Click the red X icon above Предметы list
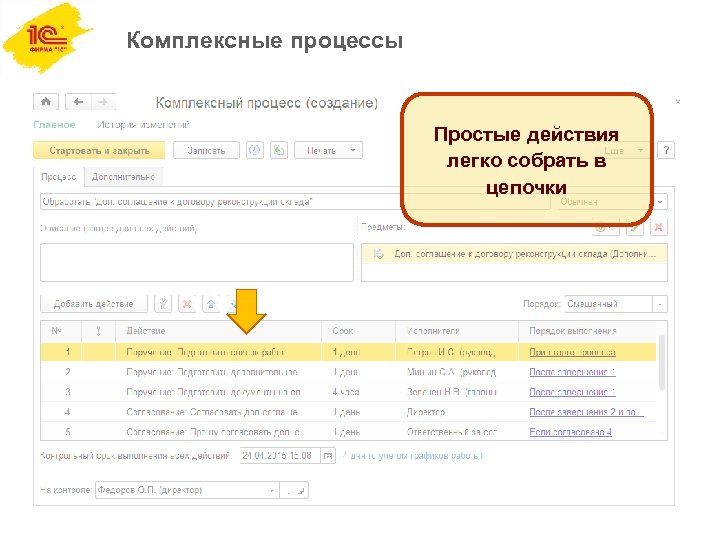The width and height of the screenshot is (720, 540). pyautogui.click(x=658, y=227)
